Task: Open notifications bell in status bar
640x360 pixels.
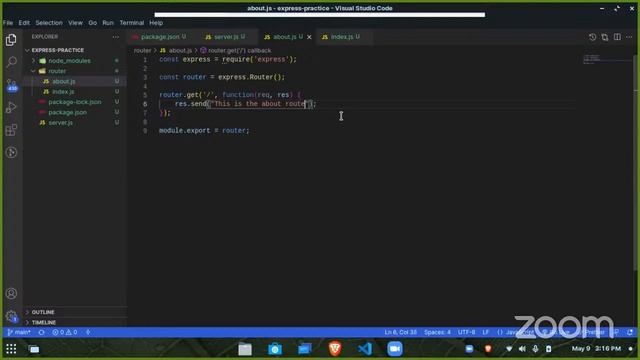Action: tap(630, 332)
